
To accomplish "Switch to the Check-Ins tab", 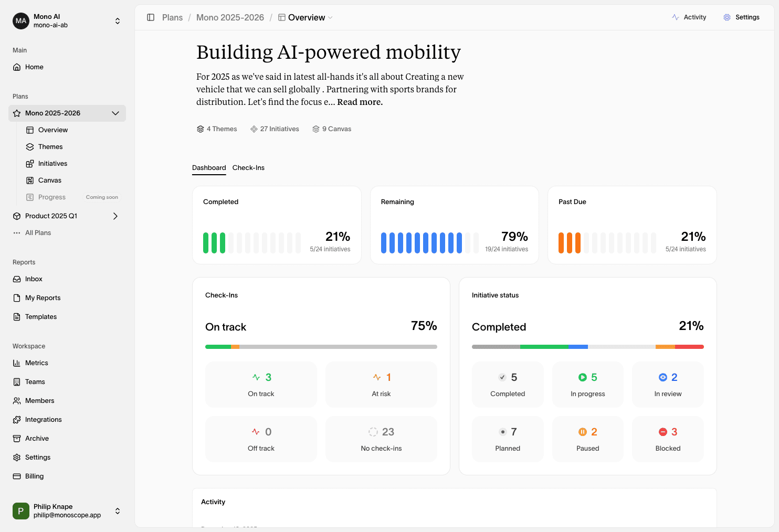I will coord(248,168).
